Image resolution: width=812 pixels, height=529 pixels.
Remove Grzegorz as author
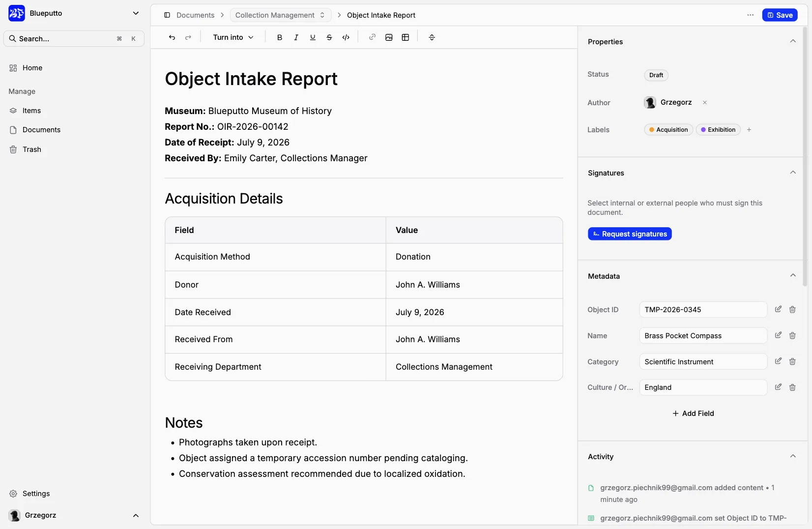point(705,102)
